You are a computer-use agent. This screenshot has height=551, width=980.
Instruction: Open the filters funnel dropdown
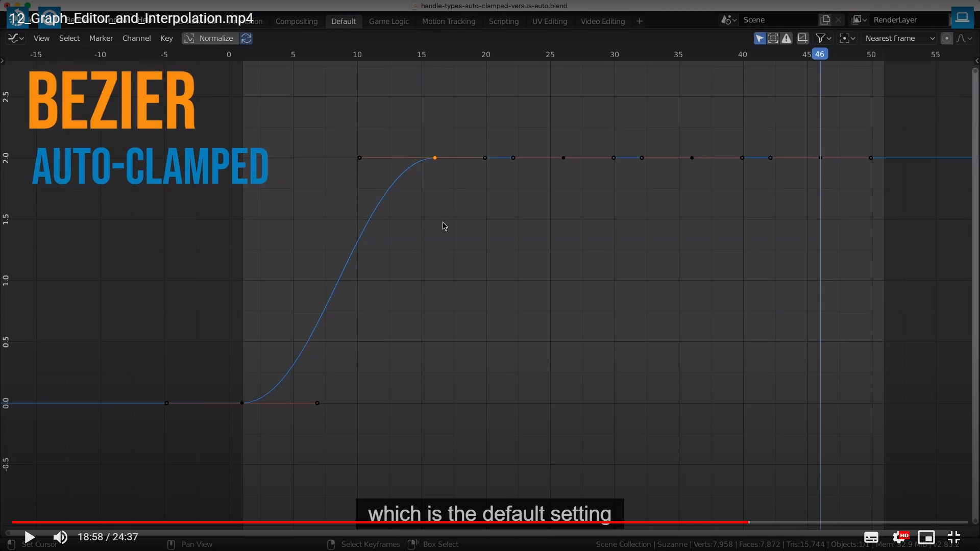pos(823,38)
